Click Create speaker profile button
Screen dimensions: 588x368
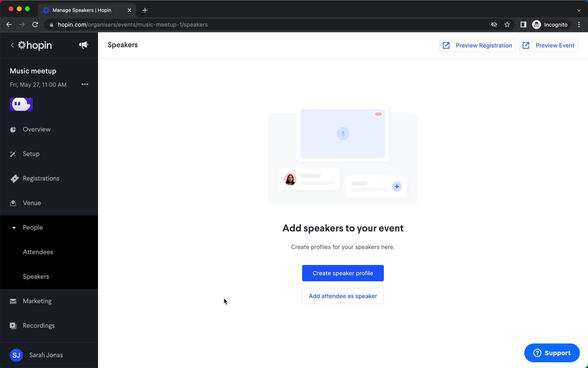coord(343,273)
